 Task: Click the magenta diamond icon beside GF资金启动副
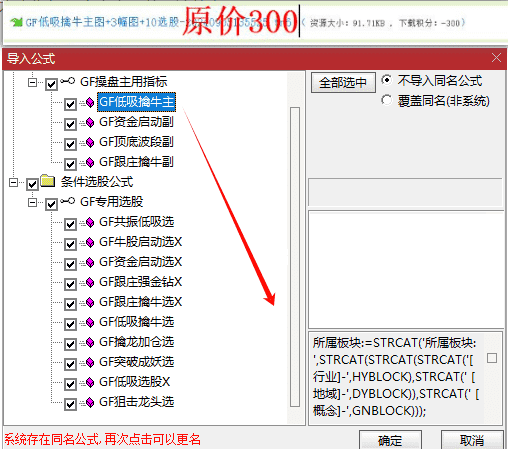pyautogui.click(x=89, y=123)
